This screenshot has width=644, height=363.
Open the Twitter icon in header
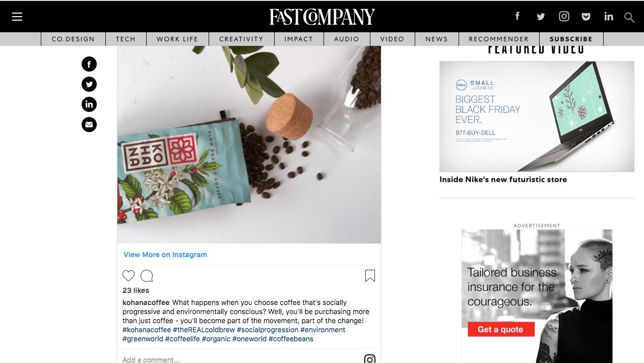[x=541, y=17]
